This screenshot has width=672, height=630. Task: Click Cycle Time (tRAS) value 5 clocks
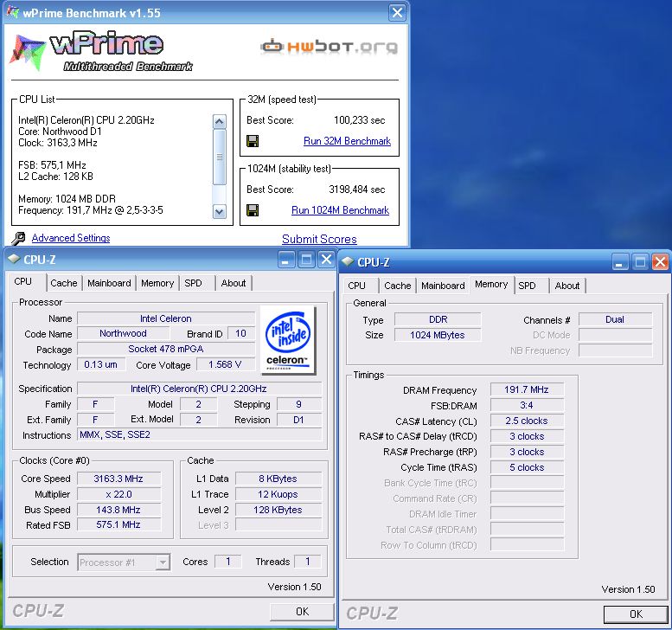click(527, 467)
